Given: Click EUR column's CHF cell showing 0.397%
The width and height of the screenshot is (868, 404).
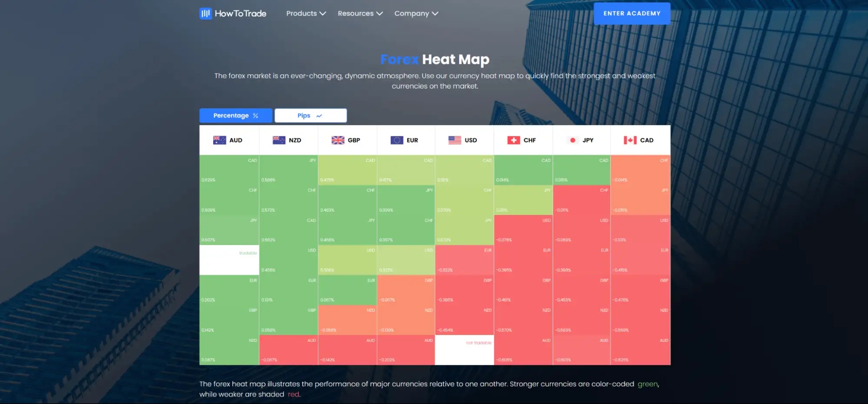Looking at the screenshot, I should point(406,230).
